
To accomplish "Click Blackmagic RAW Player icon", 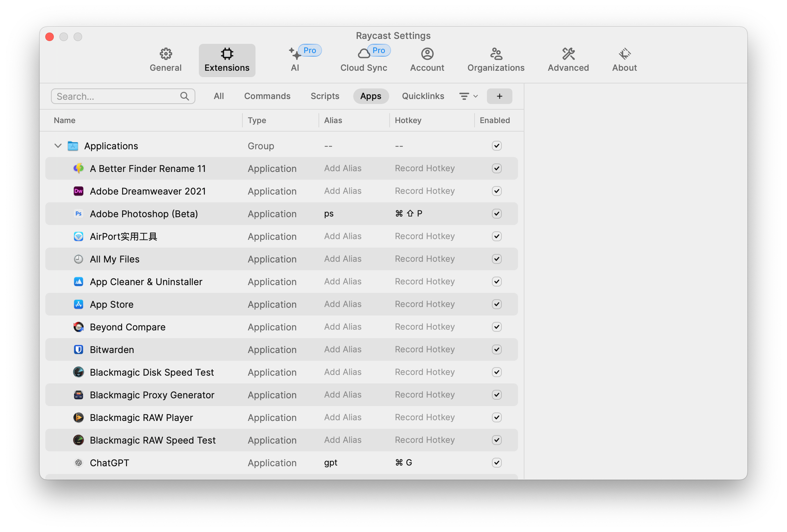I will coord(78,417).
